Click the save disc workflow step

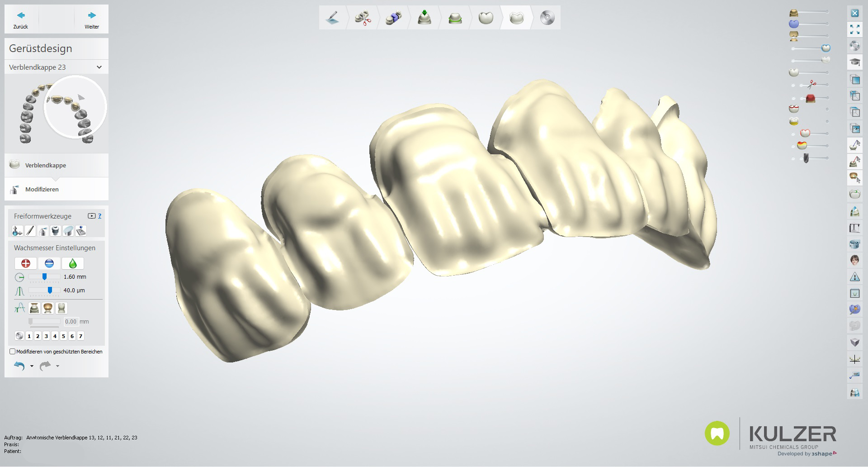[x=547, y=18]
